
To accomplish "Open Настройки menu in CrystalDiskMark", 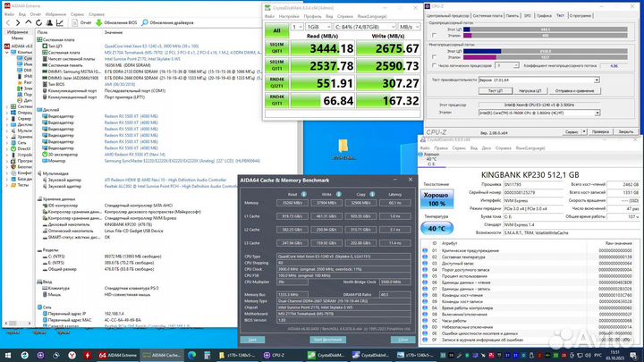I will point(289,16).
